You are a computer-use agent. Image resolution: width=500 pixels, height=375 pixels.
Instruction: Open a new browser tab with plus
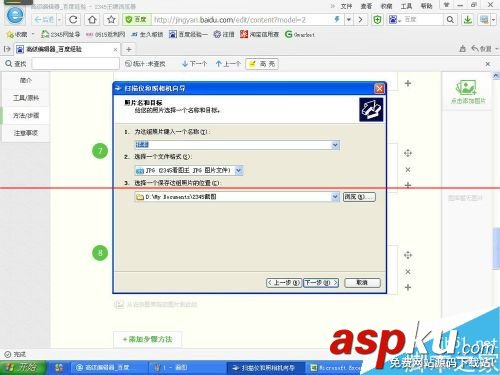[129, 49]
